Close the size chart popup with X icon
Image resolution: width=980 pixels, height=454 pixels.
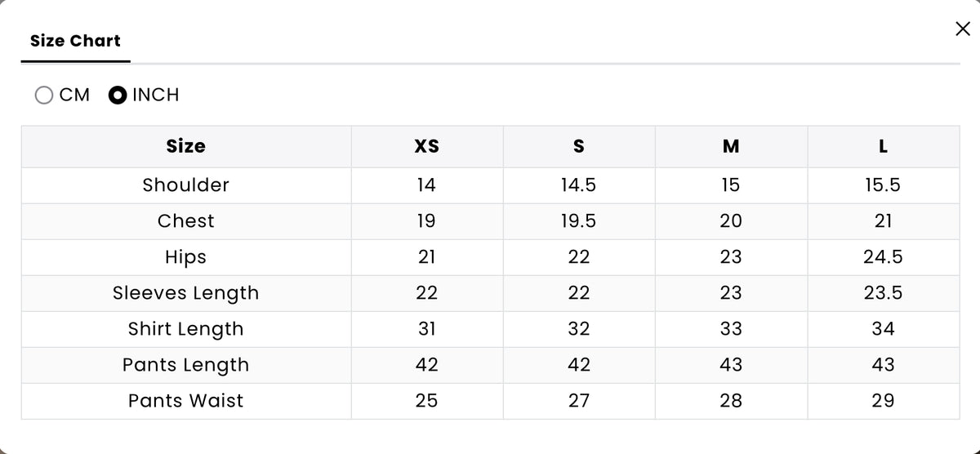[x=963, y=29]
